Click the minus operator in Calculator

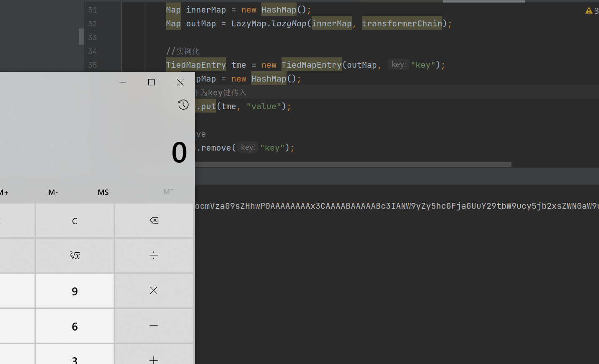pos(154,326)
